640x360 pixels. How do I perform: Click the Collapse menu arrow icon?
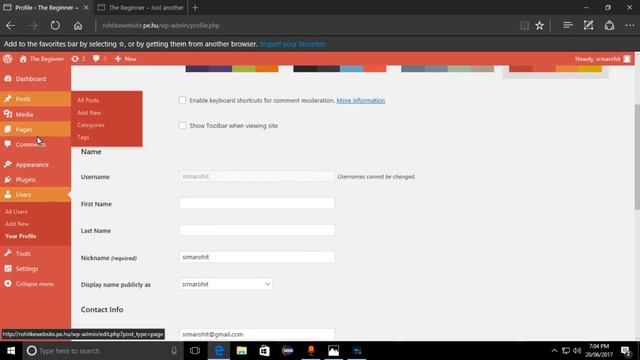[x=8, y=284]
